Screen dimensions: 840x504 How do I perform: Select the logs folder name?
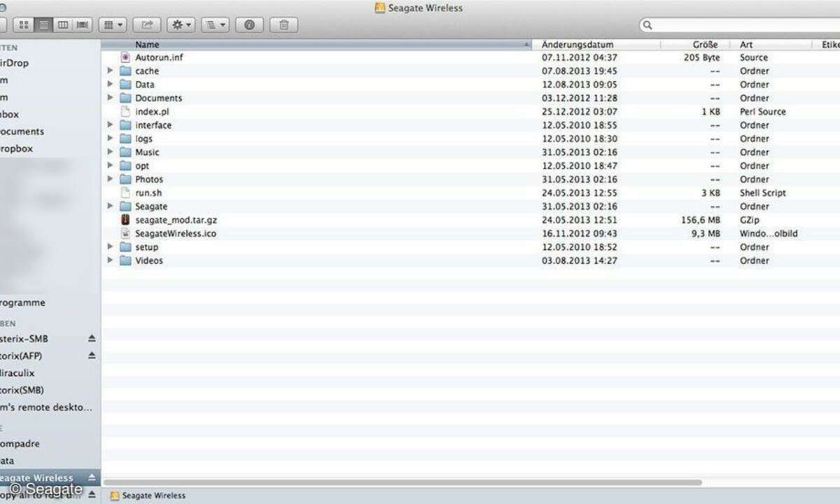click(143, 139)
